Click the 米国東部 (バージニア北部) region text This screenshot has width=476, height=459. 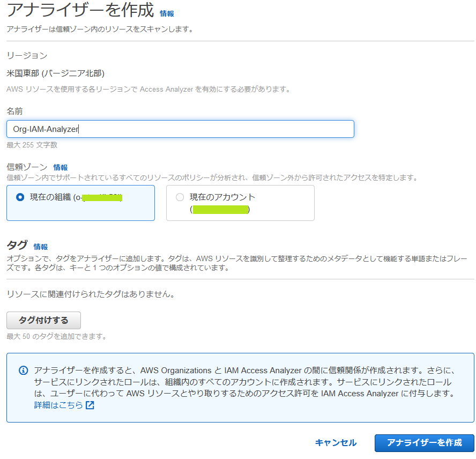[x=56, y=73]
